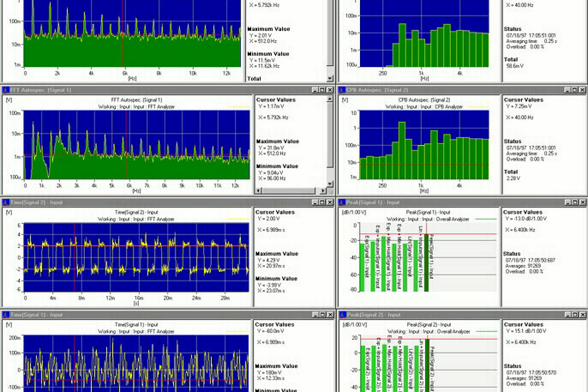
Task: Maximize the Peak(Signal 2) - Input window
Action: [574, 314]
